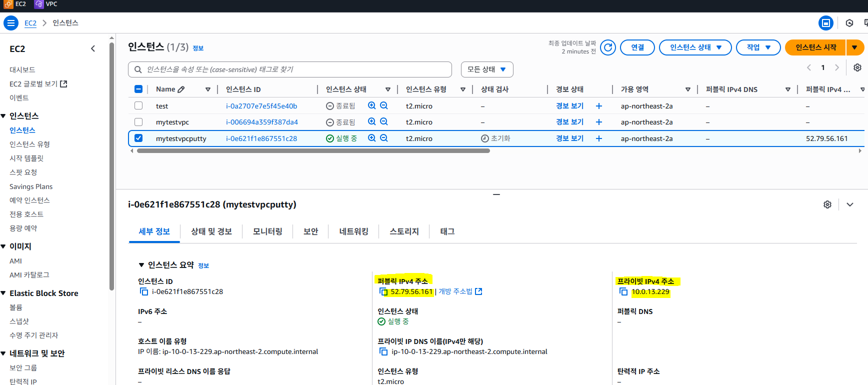The image size is (868, 385).
Task: Open the 작업 actions dropdown
Action: 758,47
